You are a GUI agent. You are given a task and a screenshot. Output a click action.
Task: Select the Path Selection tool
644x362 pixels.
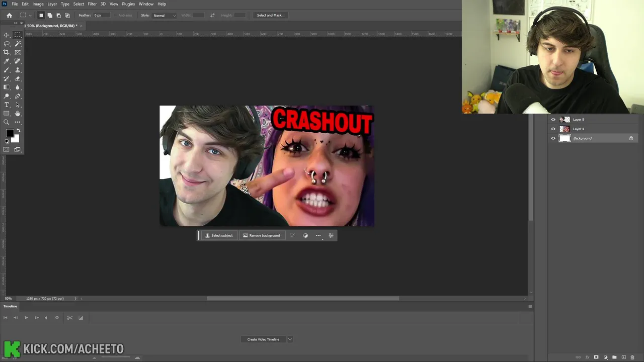pyautogui.click(x=18, y=105)
